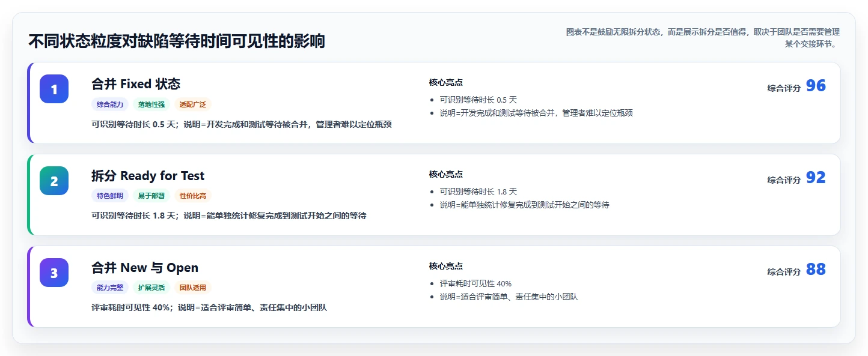Click the 核心亮点 heading in card 2

[446, 174]
